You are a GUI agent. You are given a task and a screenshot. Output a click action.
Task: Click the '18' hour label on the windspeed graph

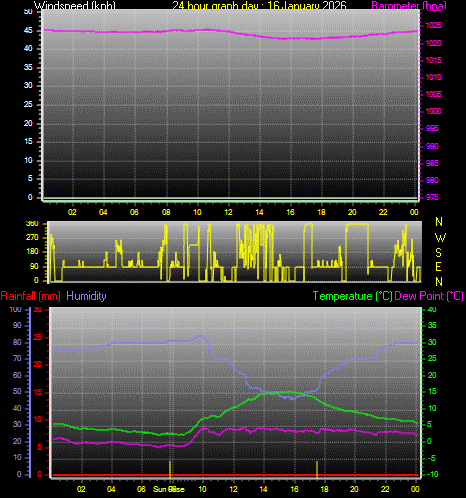pos(321,212)
